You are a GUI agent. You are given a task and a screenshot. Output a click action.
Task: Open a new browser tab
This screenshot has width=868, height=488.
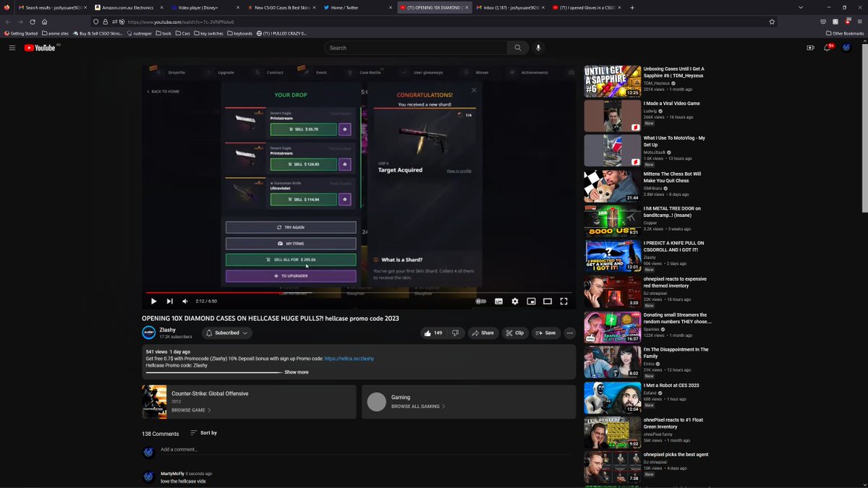[632, 7]
